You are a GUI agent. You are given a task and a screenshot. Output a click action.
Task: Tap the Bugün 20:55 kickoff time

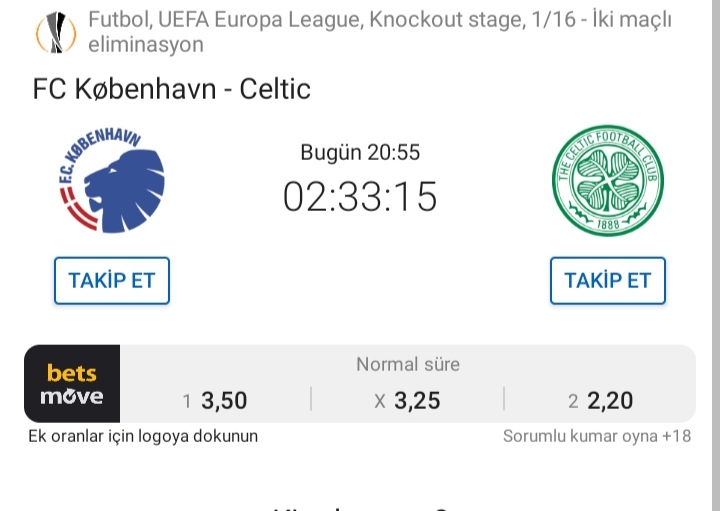pos(360,152)
